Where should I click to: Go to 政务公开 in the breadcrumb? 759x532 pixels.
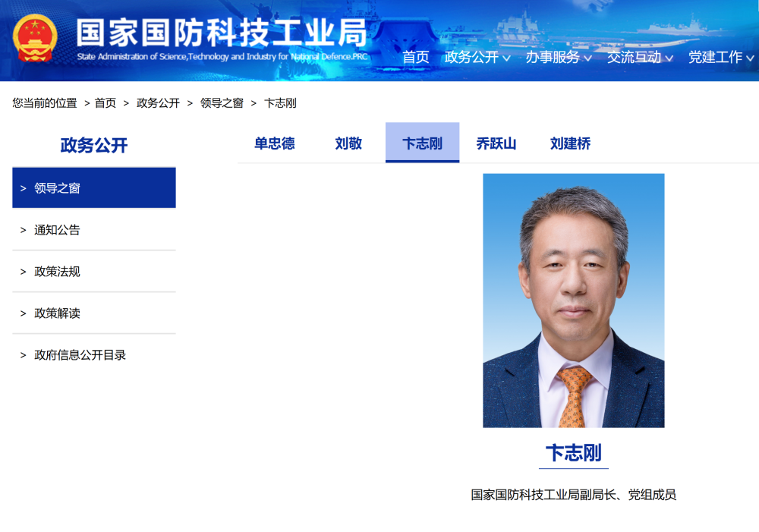[x=159, y=103]
